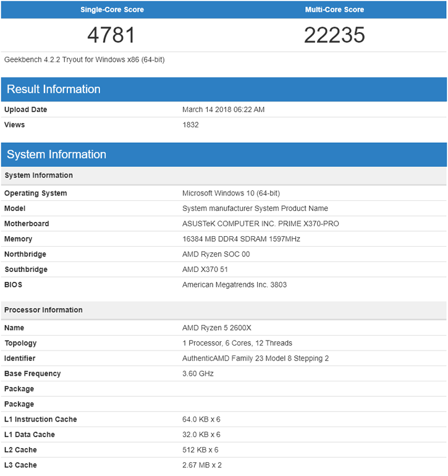Viewport: 448px width, 476px height.
Task: Click the Result Information heading
Action: [x=53, y=89]
